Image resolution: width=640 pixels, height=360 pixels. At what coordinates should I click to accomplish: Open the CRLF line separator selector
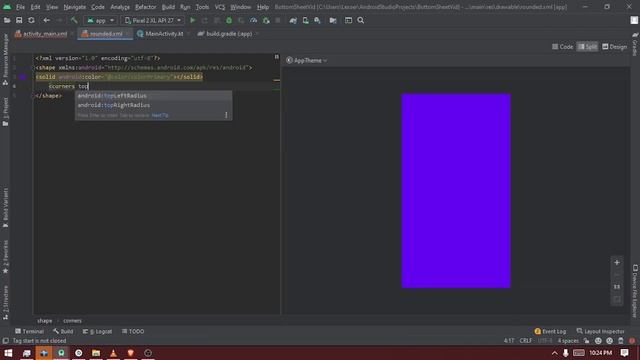coord(526,341)
